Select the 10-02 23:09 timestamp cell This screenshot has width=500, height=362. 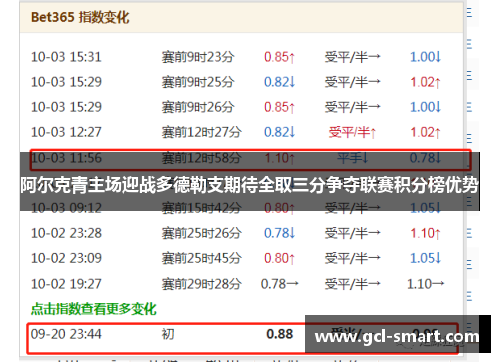[x=66, y=258]
